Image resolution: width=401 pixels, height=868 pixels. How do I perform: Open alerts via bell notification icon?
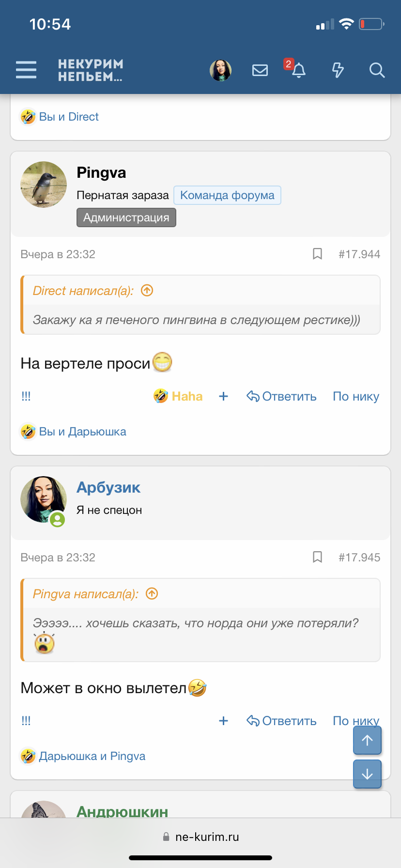298,71
